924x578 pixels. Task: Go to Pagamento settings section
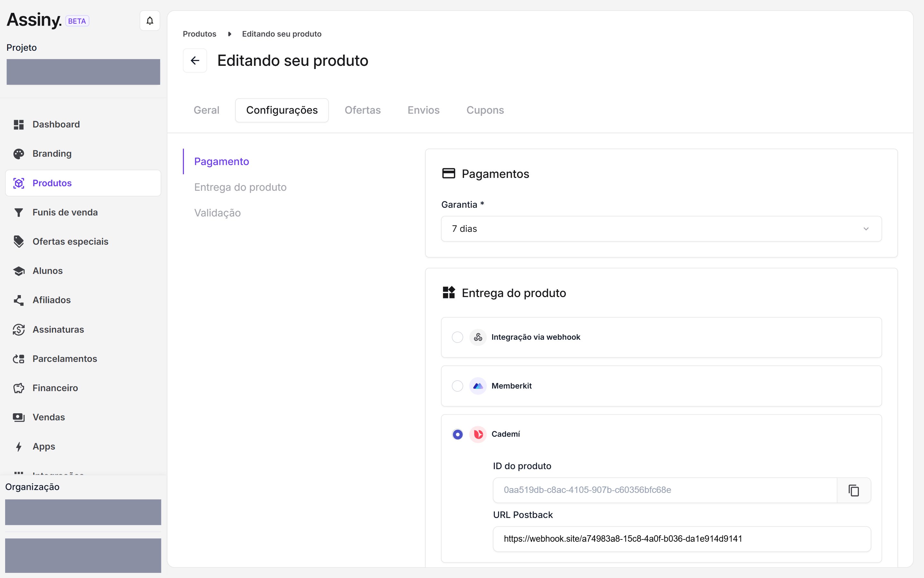pyautogui.click(x=221, y=161)
